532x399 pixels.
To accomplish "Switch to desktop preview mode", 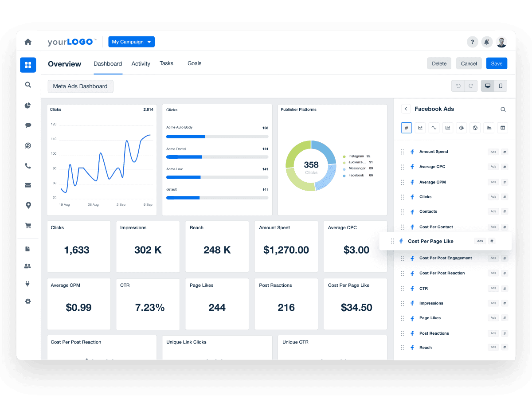I will (488, 86).
